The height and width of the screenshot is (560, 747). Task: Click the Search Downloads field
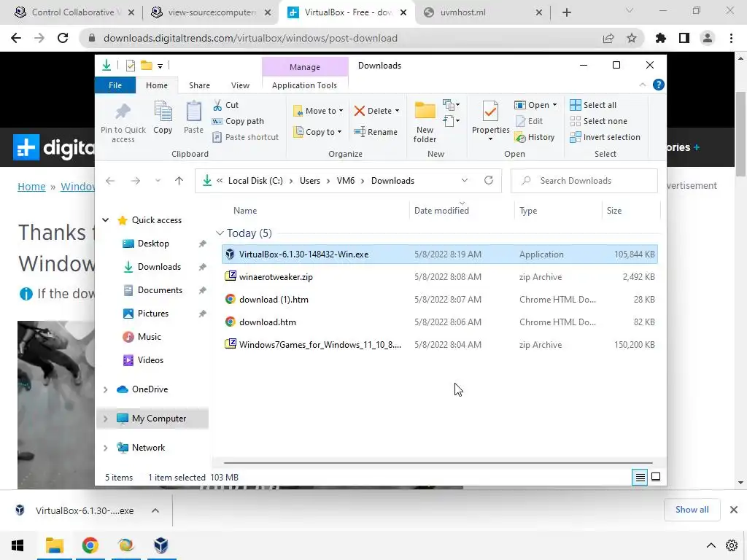[x=584, y=181]
